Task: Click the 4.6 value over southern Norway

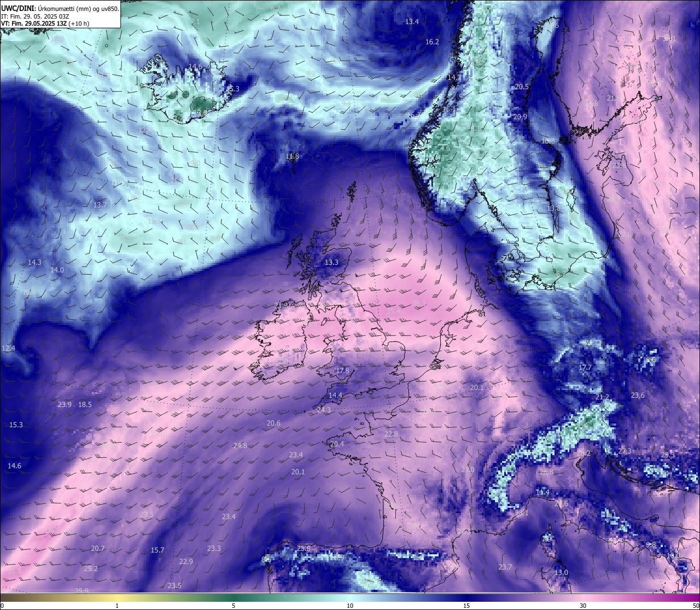Action: pos(445,148)
